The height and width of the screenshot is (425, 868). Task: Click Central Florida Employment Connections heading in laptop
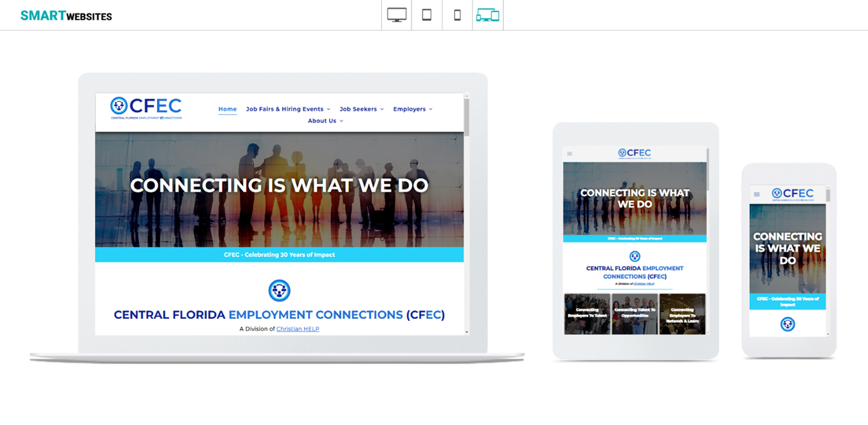[x=279, y=315]
